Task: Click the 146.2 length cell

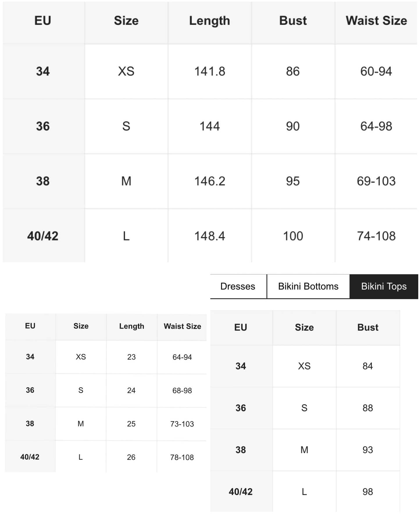Action: click(x=210, y=181)
